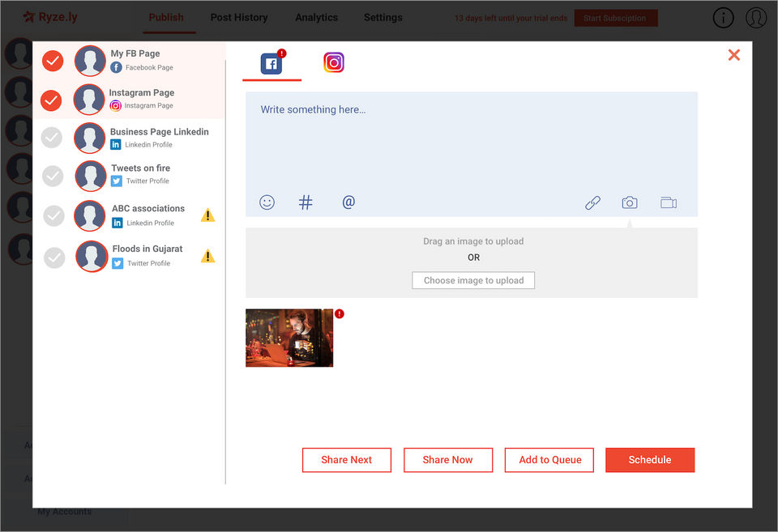Click the Add to Queue button
This screenshot has width=778, height=532.
pyautogui.click(x=549, y=460)
